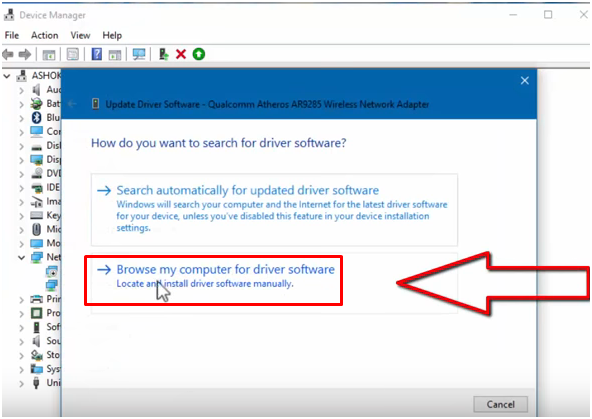Select the Monitors category icon
This screenshot has height=419, width=592.
click(37, 243)
